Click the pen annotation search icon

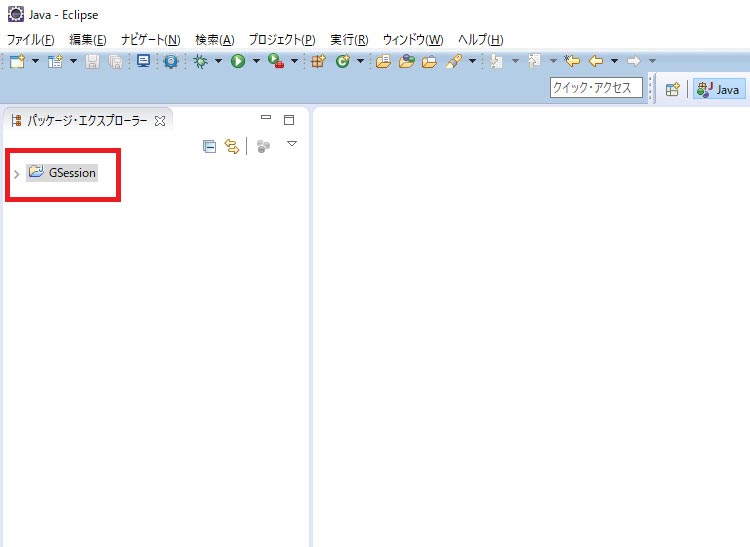click(x=454, y=61)
